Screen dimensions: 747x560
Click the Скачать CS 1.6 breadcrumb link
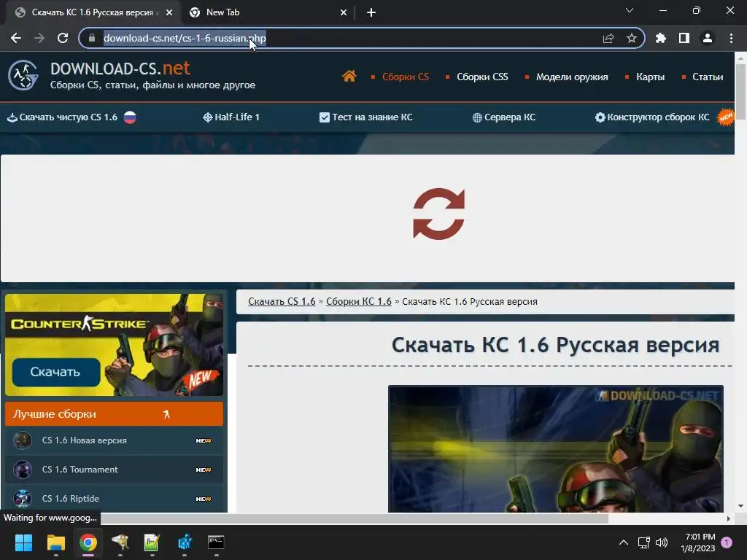(x=282, y=301)
